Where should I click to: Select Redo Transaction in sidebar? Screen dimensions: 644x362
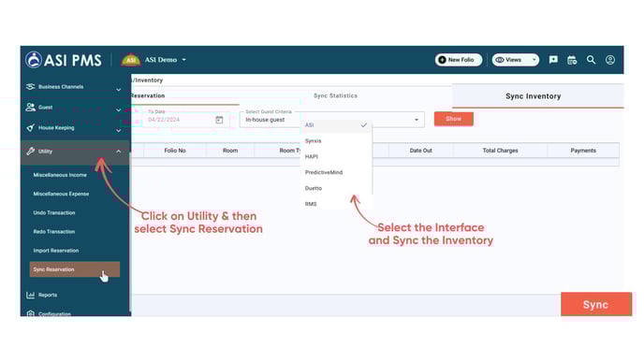54,231
